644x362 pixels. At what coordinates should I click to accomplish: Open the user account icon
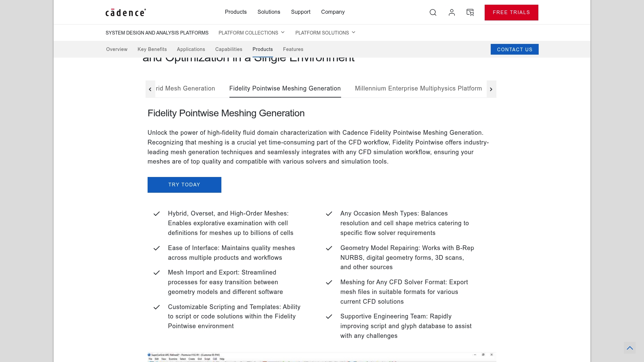click(452, 12)
